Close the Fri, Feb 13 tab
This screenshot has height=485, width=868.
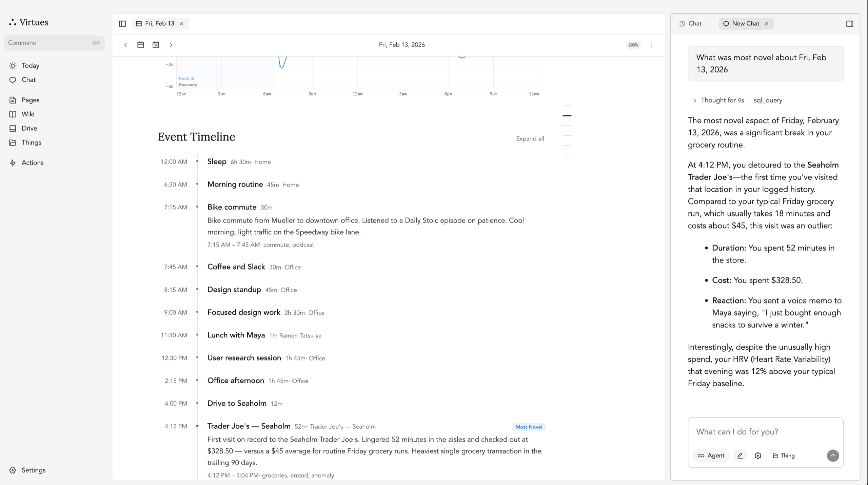click(x=181, y=24)
